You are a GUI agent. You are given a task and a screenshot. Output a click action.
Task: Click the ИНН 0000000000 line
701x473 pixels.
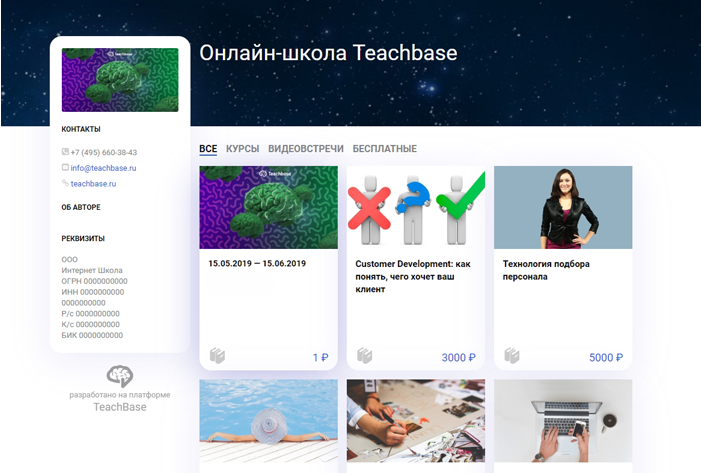(x=93, y=292)
